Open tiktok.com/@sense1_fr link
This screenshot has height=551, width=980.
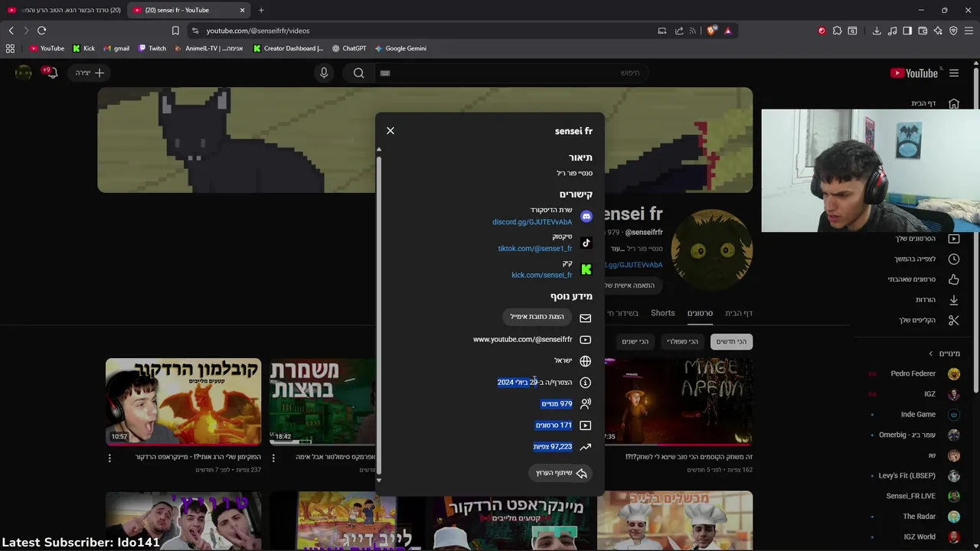pos(535,249)
